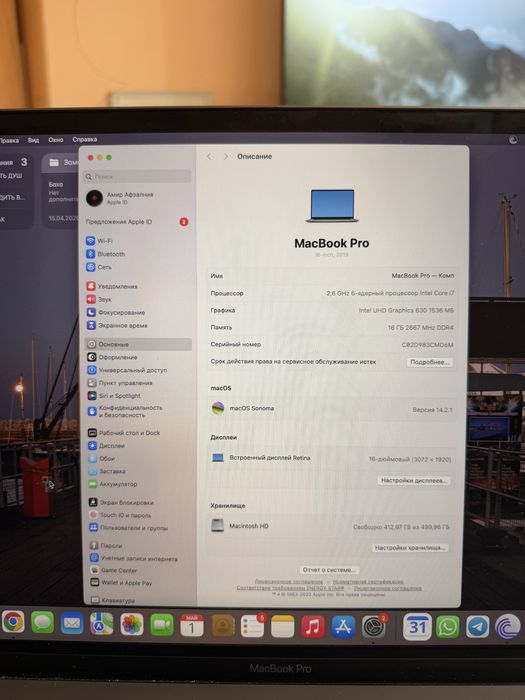Open the Вид menu
The width and height of the screenshot is (525, 700).
[x=33, y=140]
